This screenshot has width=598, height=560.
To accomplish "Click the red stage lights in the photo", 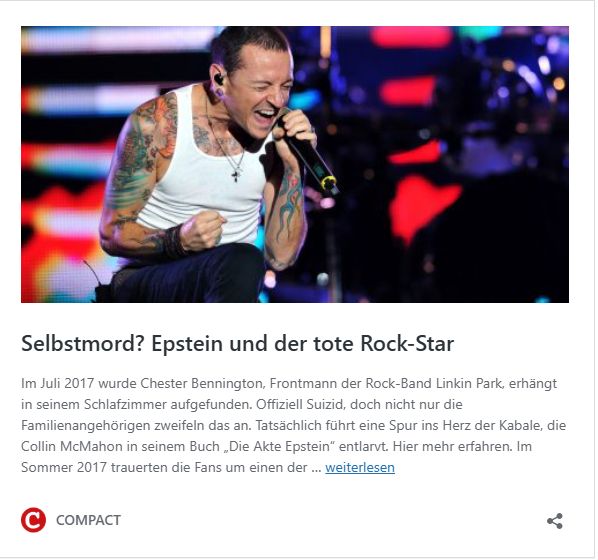I will point(423,206).
